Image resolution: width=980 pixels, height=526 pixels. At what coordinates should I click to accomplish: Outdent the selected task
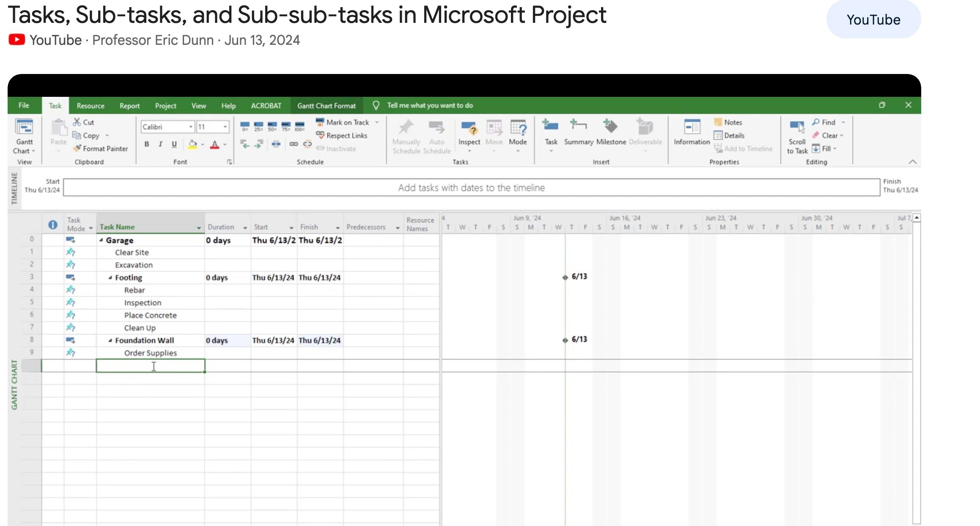point(245,144)
